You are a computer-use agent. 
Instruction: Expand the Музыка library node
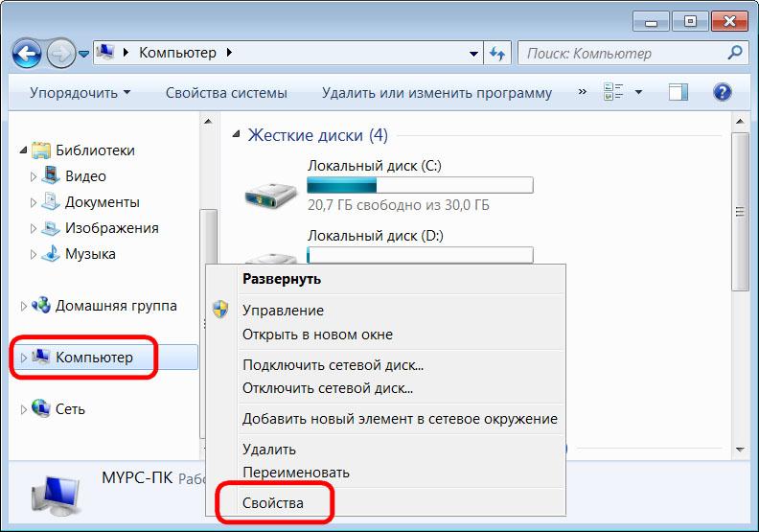(33, 254)
